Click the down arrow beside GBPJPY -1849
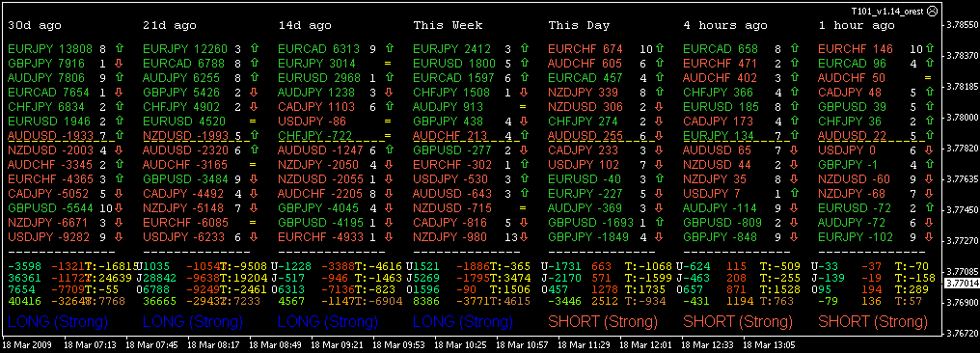 coord(660,237)
